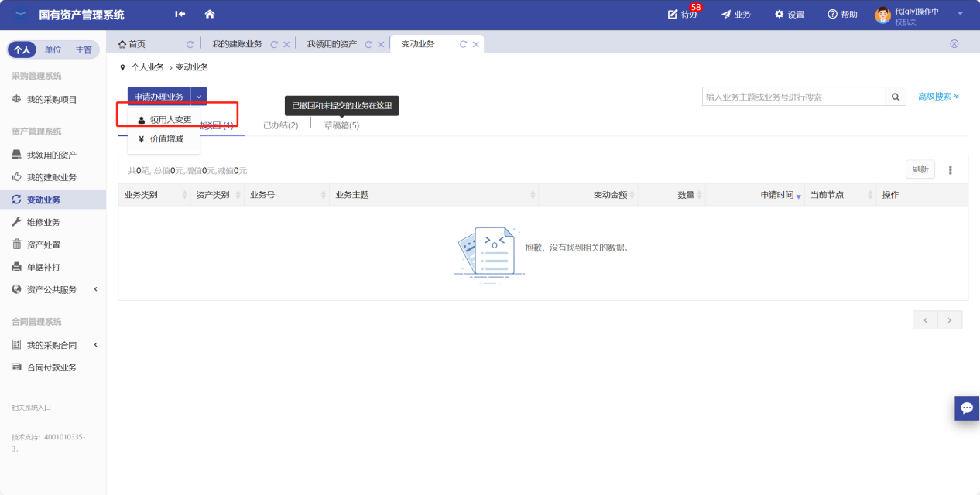Collapse sidebar with the menu fold icon
Screen dimensions: 980x495
pyautogui.click(x=180, y=14)
